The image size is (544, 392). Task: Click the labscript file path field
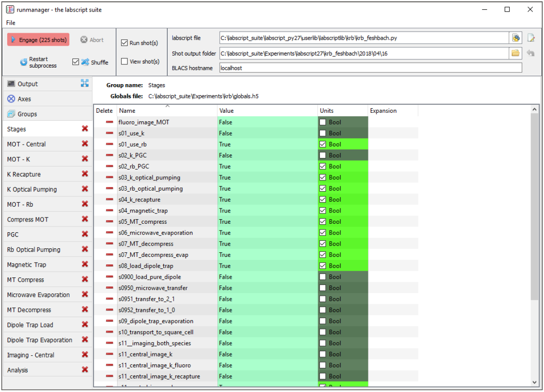pos(364,38)
